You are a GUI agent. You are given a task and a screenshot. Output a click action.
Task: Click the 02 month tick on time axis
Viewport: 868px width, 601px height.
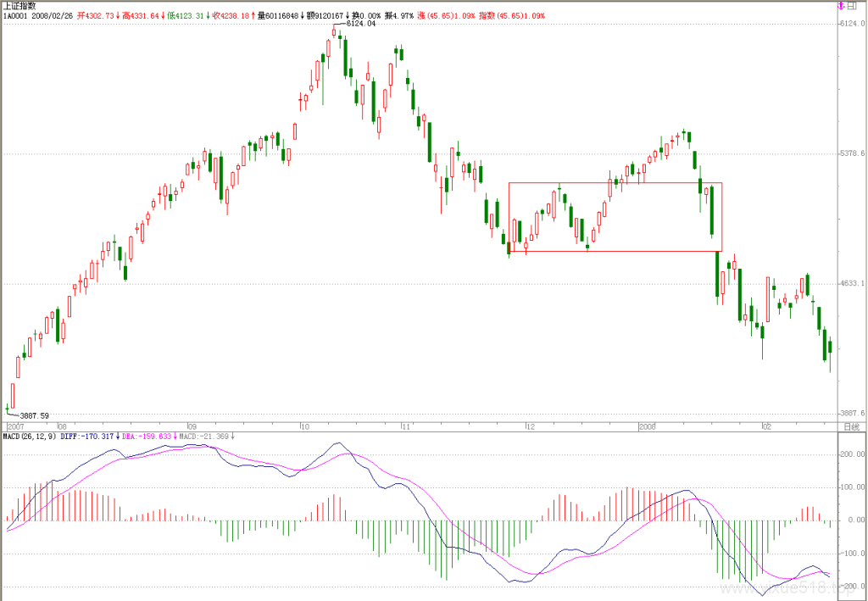tap(766, 426)
